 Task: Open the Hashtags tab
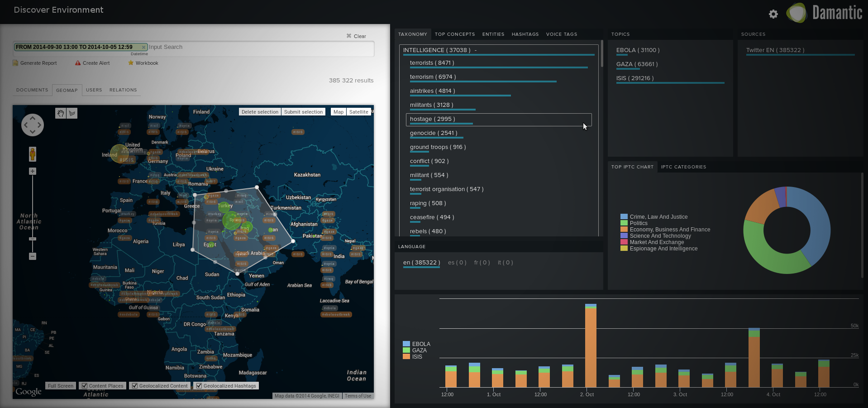pos(525,34)
